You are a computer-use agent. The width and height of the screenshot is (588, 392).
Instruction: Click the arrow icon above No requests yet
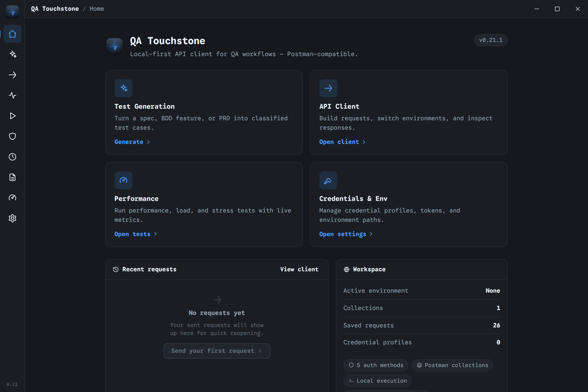pos(217,300)
